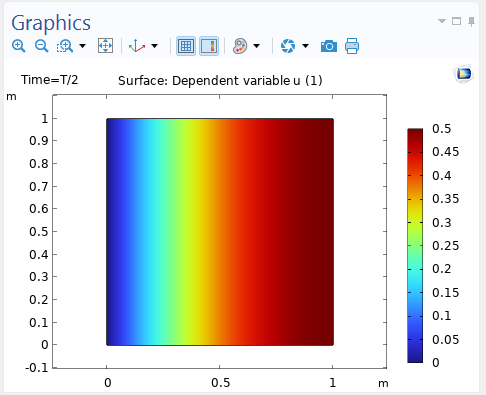Expand the Zoom Box dropdown arrow
486x395 pixels.
point(82,46)
